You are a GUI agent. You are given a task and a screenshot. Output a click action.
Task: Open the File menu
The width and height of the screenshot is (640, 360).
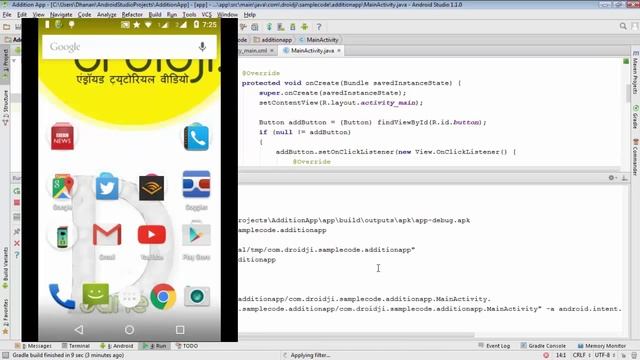pyautogui.click(x=7, y=14)
